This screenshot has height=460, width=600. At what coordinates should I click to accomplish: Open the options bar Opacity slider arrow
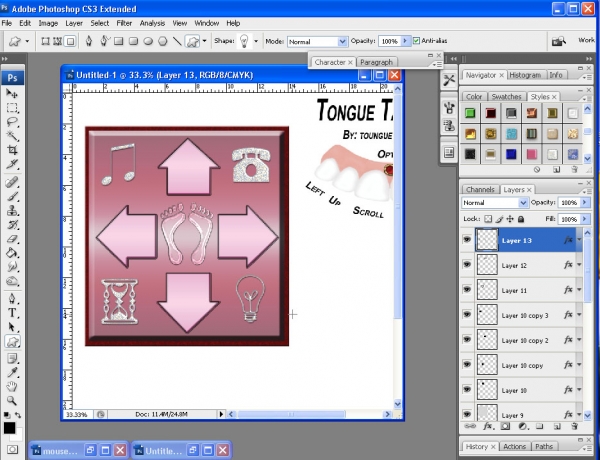(x=406, y=41)
